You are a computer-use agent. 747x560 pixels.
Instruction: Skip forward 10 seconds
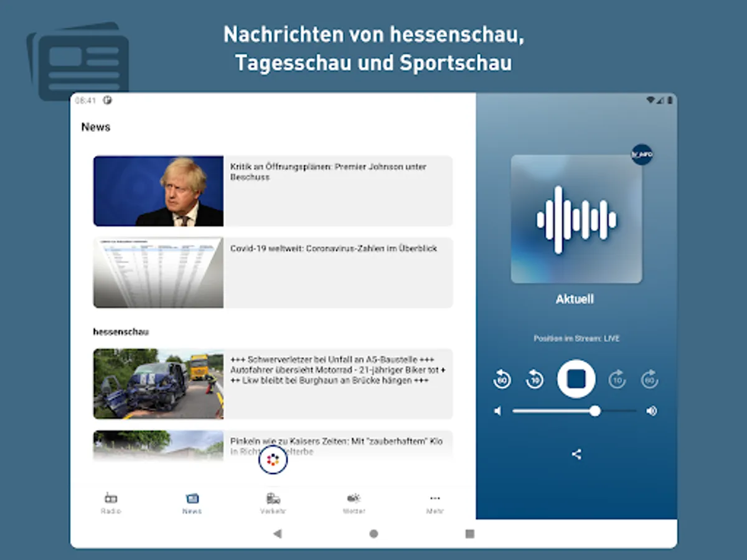click(617, 379)
